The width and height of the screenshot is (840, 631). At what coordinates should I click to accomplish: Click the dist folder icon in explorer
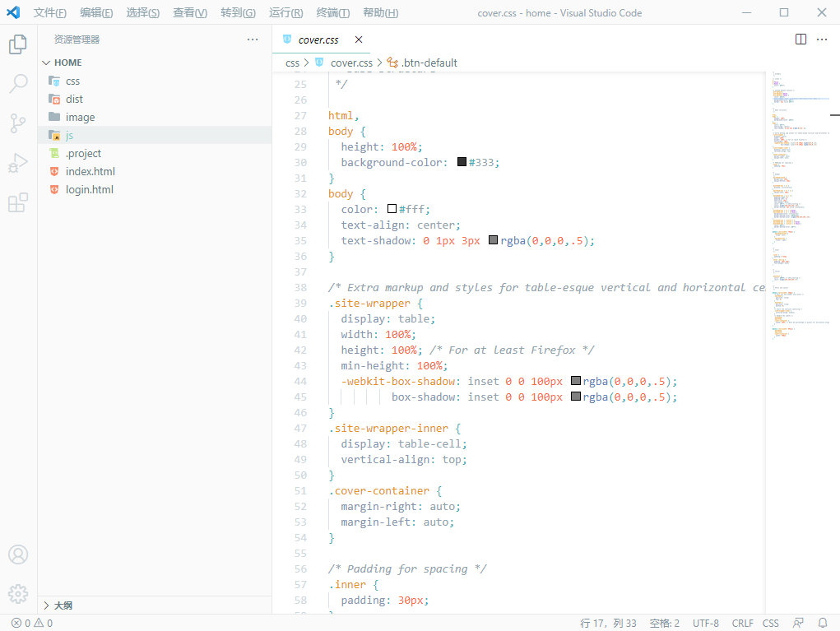tap(54, 99)
